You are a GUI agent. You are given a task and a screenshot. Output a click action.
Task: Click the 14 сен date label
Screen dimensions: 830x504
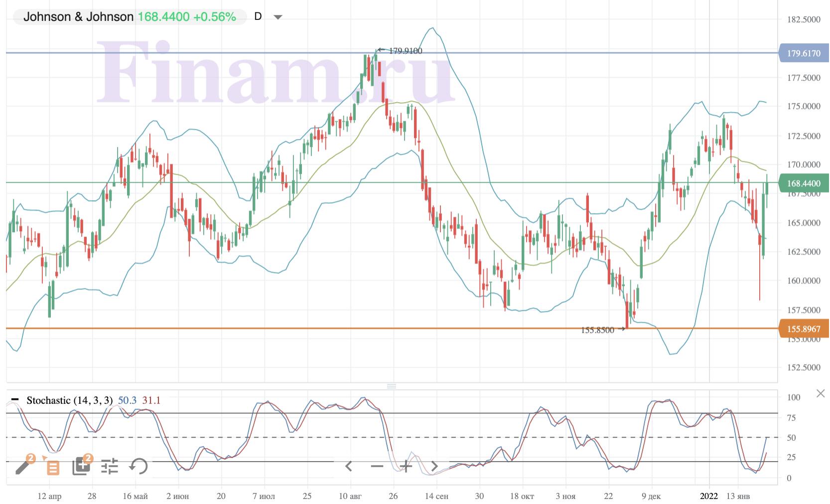coord(436,496)
